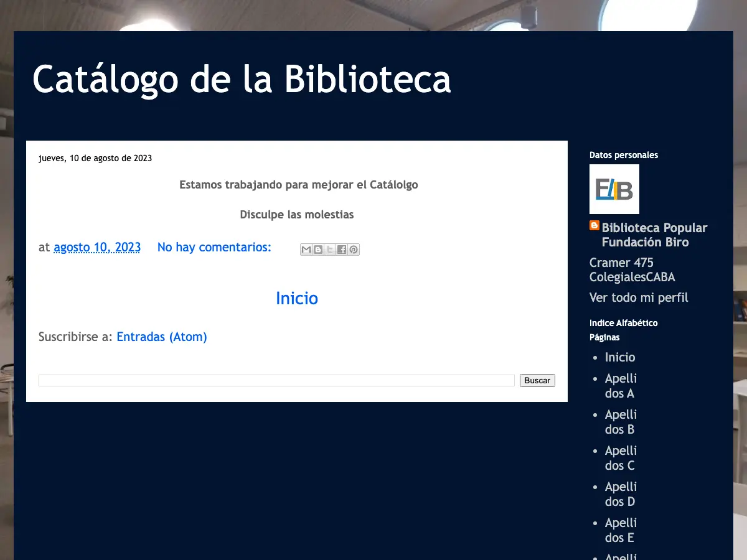Share post to Twitter icon

330,250
